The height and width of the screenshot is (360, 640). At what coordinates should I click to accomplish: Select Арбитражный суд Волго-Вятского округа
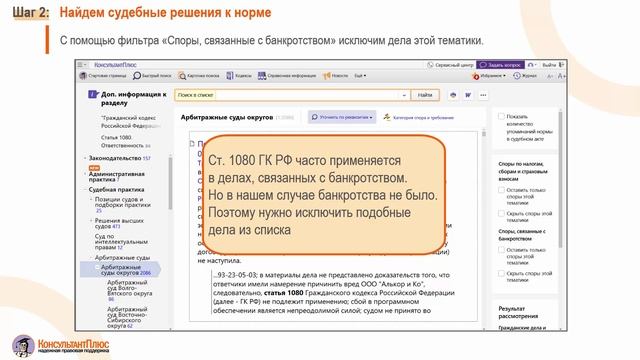(129, 291)
